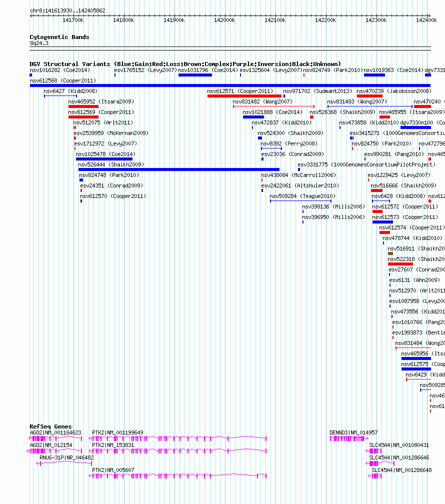The image size is (445, 504).
Task: Click the red nsv612571 (Cooper2011) loss bar
Action: coord(244,96)
